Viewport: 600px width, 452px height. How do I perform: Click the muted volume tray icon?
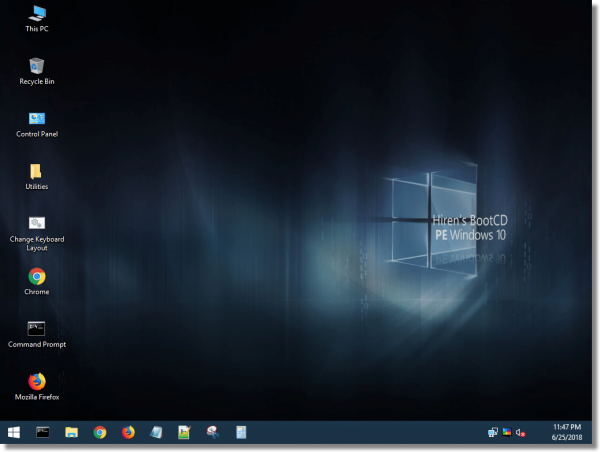coord(520,432)
